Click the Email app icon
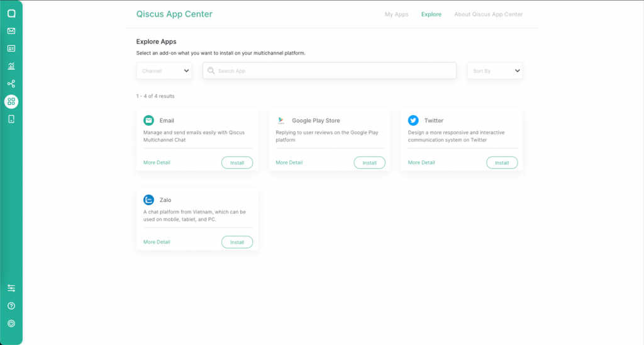644x345 pixels. pos(148,120)
